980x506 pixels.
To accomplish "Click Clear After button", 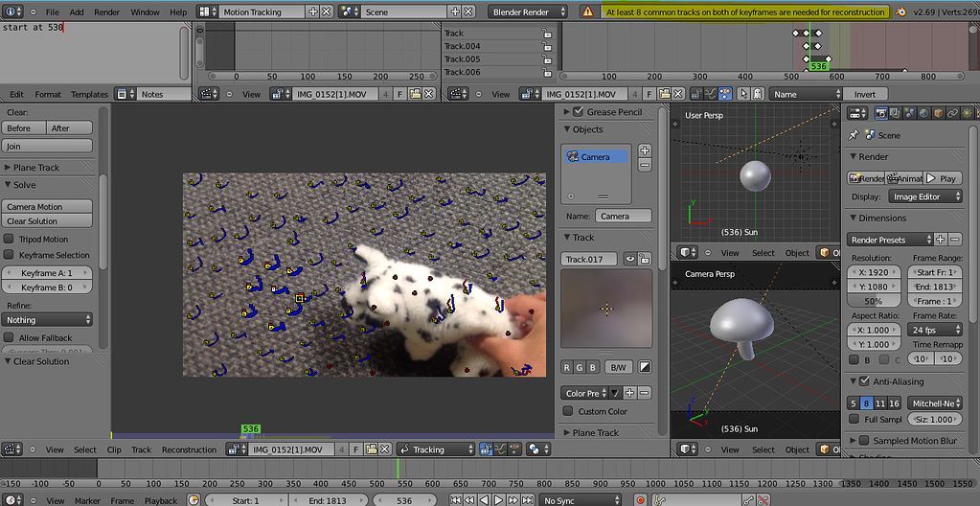I will 70,127.
